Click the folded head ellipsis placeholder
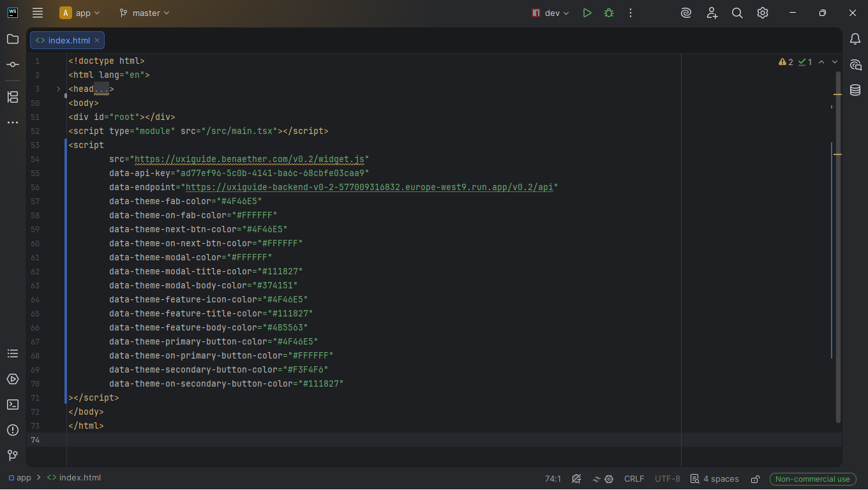 pyautogui.click(x=101, y=89)
